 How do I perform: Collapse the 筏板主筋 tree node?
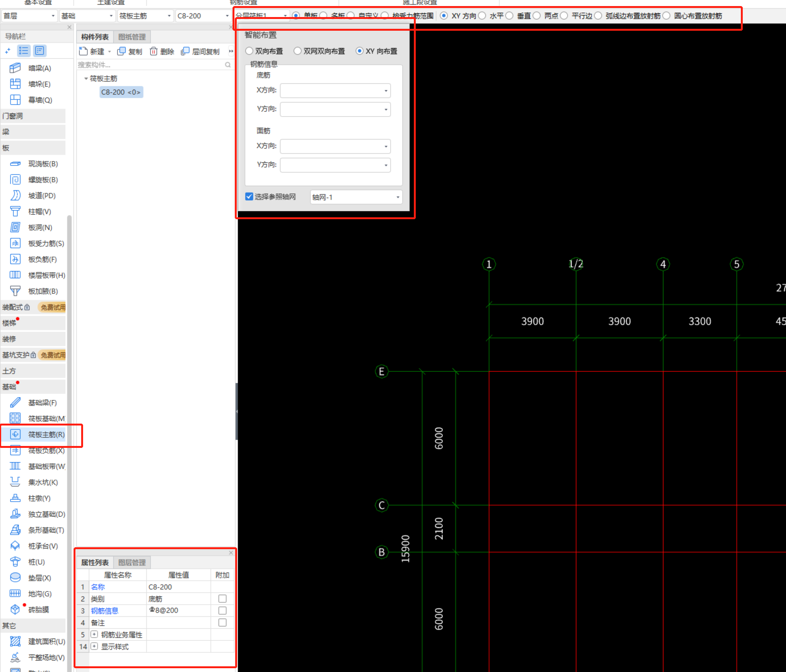[x=86, y=79]
